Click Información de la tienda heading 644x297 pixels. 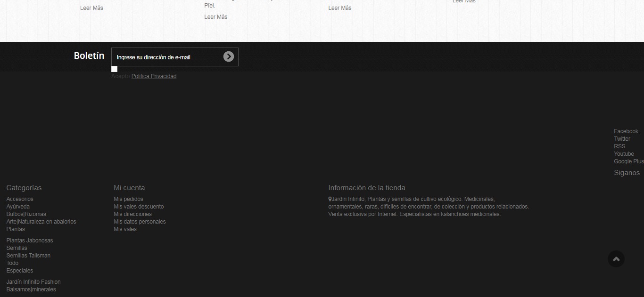367,188
